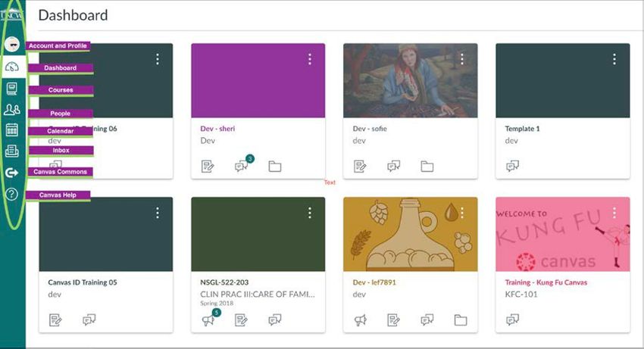Open Training - Kung Fu Canvas link
The image size is (644, 349).
coord(546,282)
